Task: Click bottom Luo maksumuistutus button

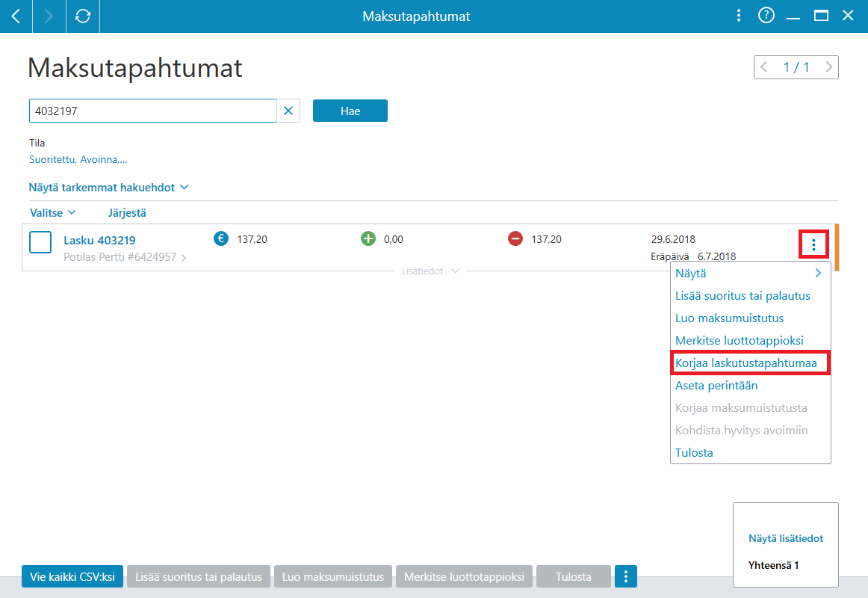Action: 333,576
